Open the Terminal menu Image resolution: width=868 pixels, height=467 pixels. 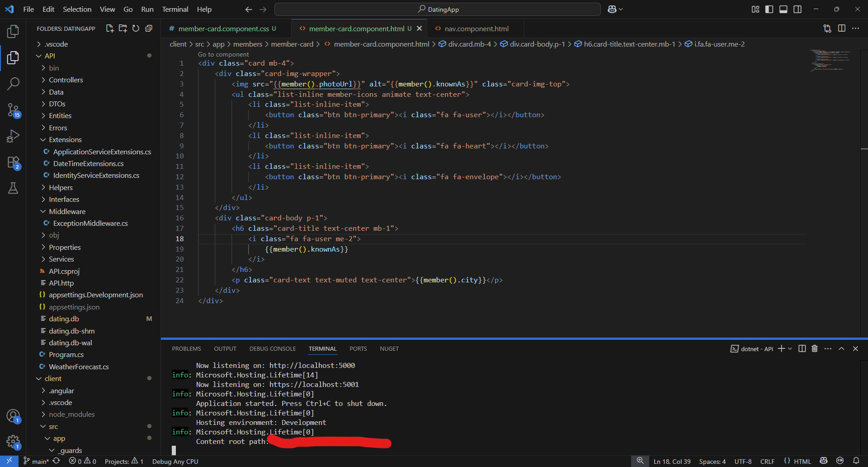tap(175, 9)
